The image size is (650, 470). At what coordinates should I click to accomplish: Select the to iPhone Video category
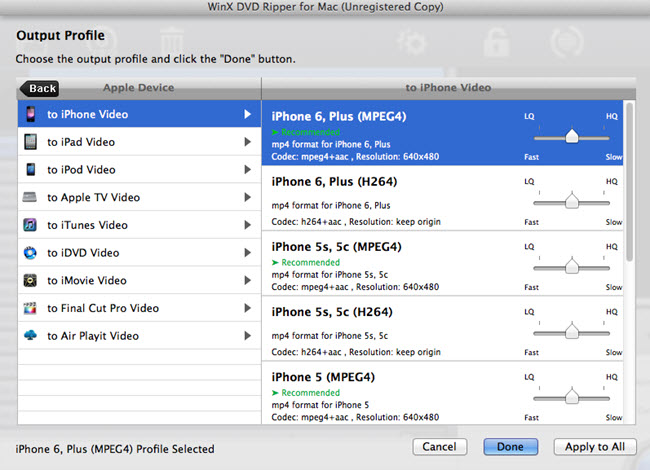[139, 114]
